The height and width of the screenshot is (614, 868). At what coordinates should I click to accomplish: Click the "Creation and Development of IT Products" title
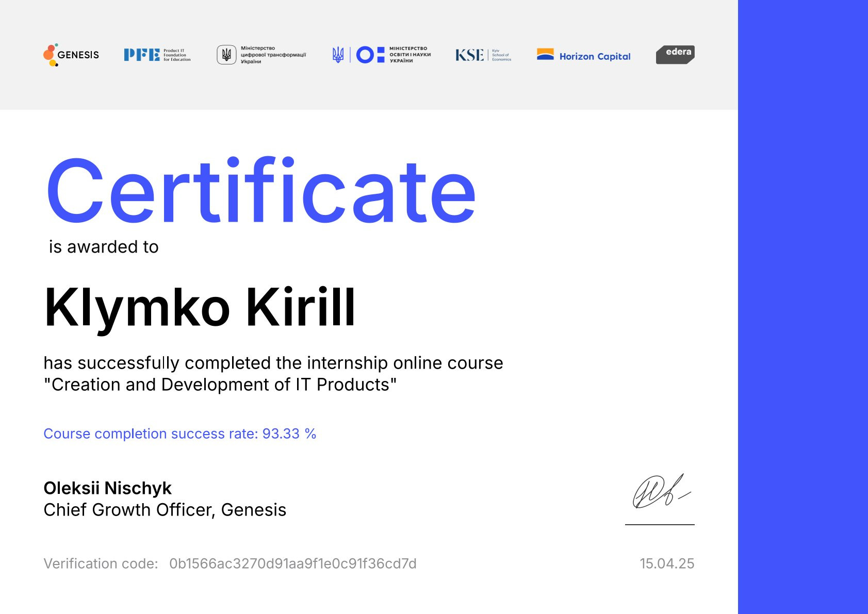coord(220,385)
